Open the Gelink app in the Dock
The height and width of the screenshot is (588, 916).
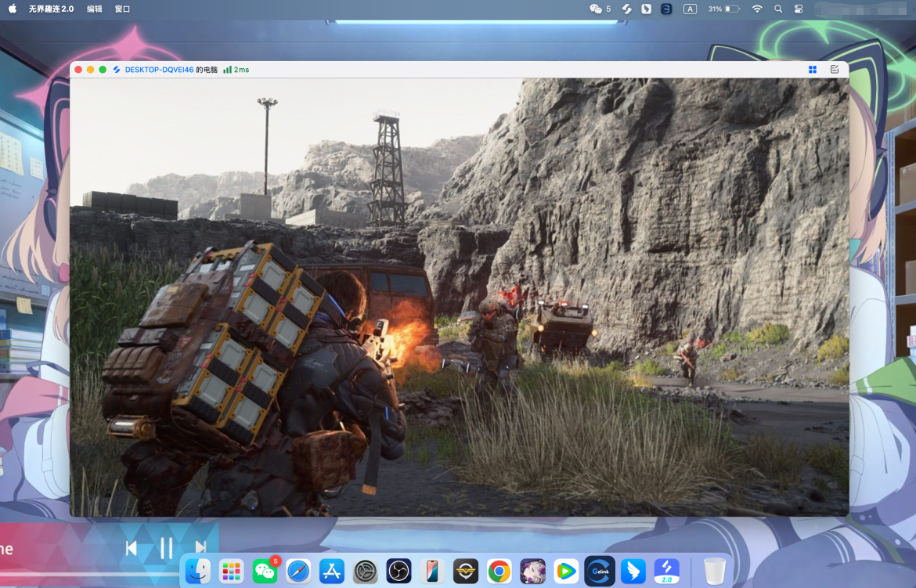[x=600, y=571]
